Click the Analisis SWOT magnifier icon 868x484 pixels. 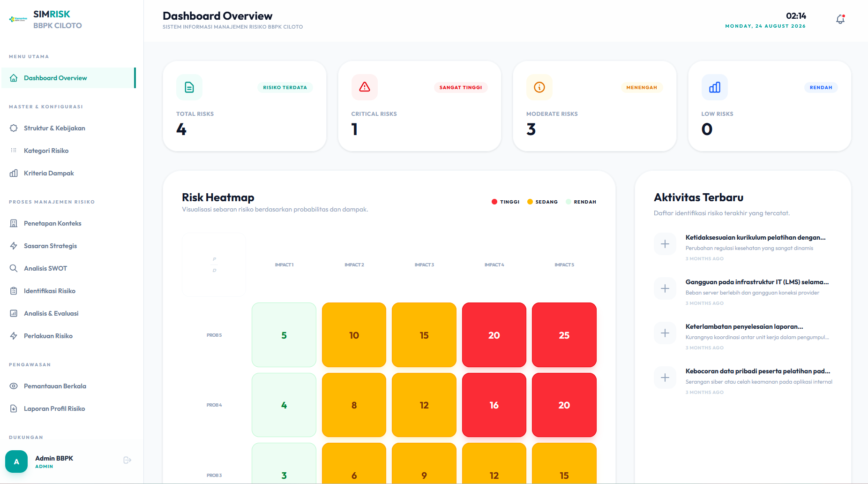[x=14, y=268]
